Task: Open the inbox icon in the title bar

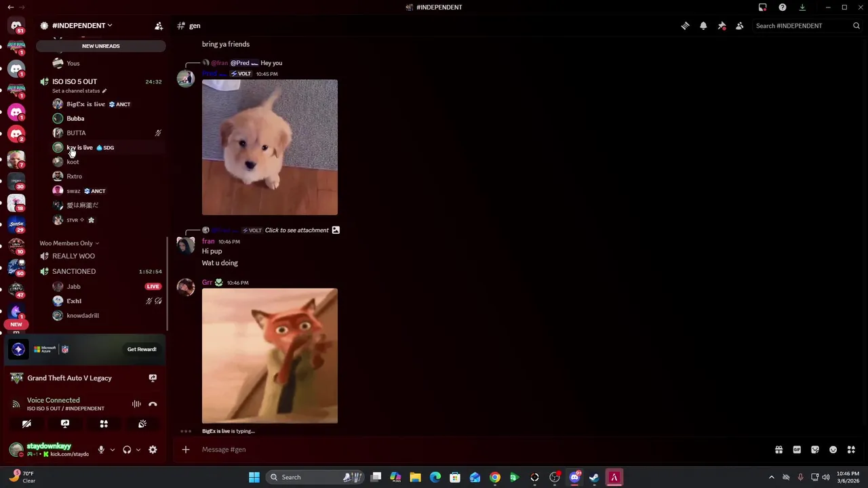Action: tap(763, 7)
